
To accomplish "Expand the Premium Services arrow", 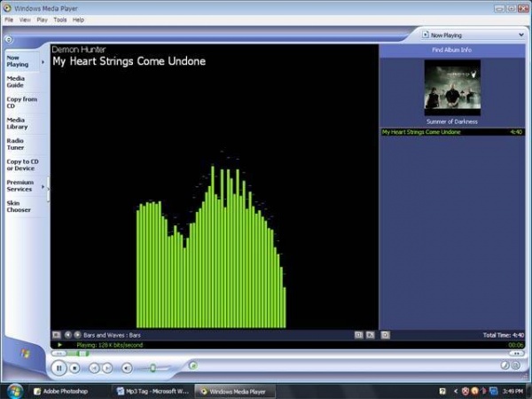I will click(x=43, y=186).
